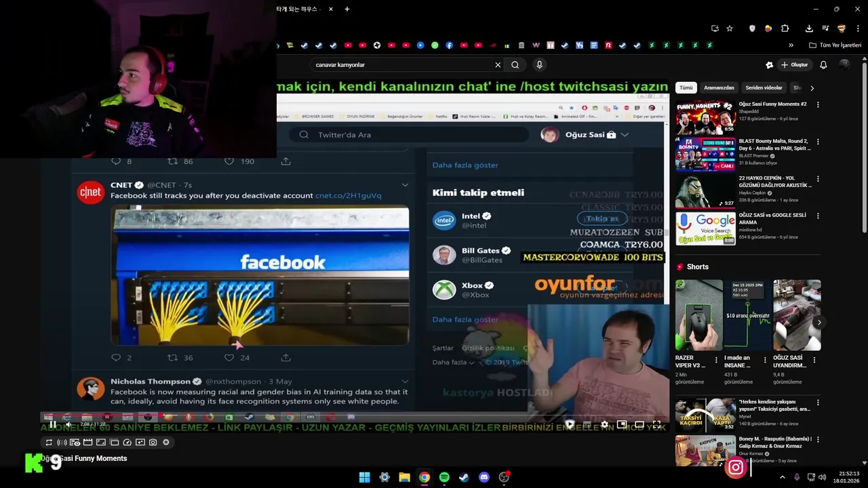Toggle theater mode on the player
The image size is (868, 488).
click(639, 425)
